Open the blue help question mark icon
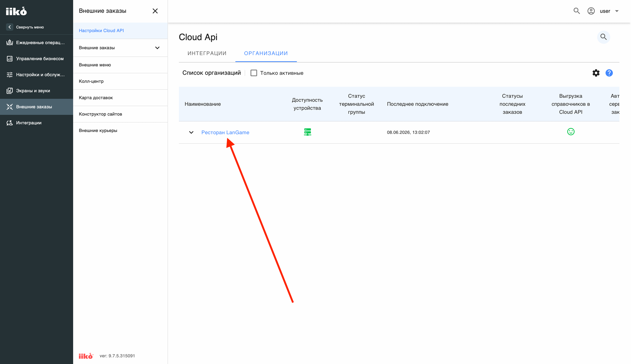The height and width of the screenshot is (364, 631). coord(609,73)
